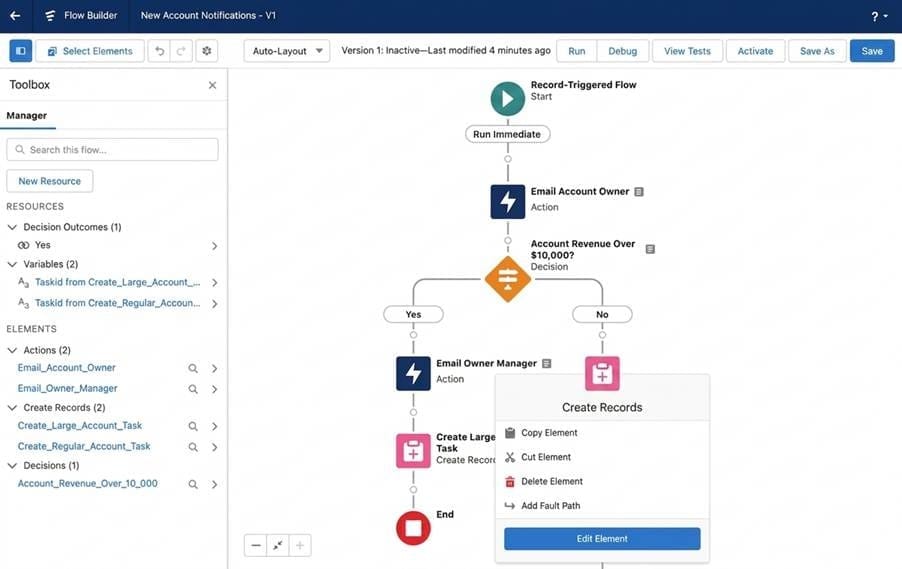
Task: Activate the flow
Action: click(x=755, y=51)
